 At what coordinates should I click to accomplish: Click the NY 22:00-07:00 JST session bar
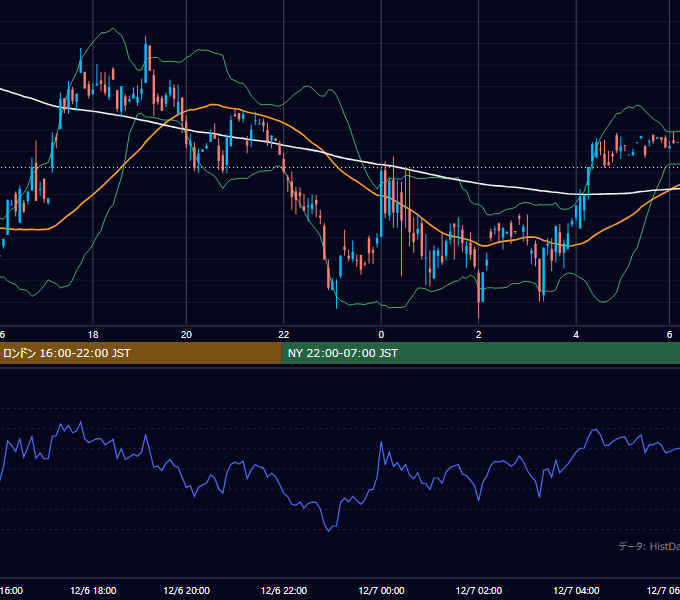click(x=481, y=353)
